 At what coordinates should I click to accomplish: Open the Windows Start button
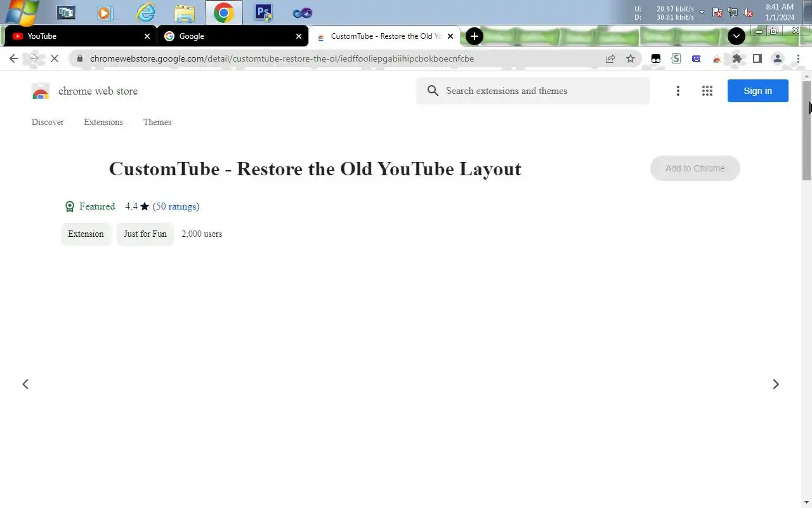[23, 11]
